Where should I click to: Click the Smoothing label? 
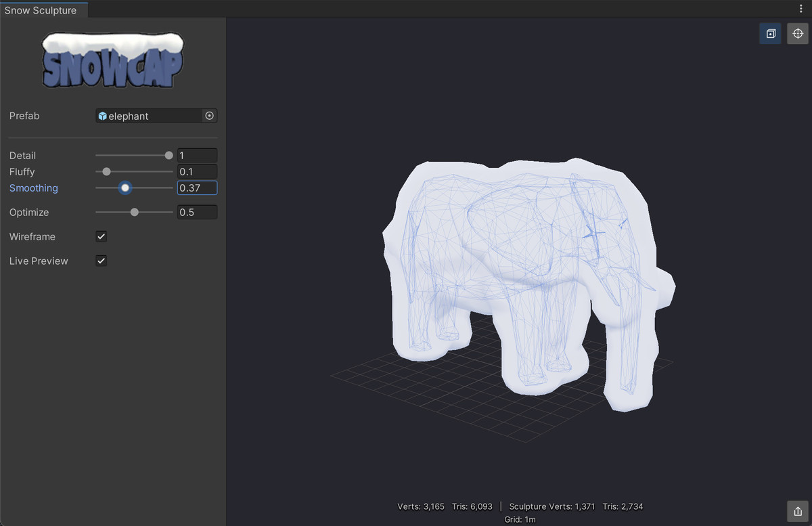[34, 188]
